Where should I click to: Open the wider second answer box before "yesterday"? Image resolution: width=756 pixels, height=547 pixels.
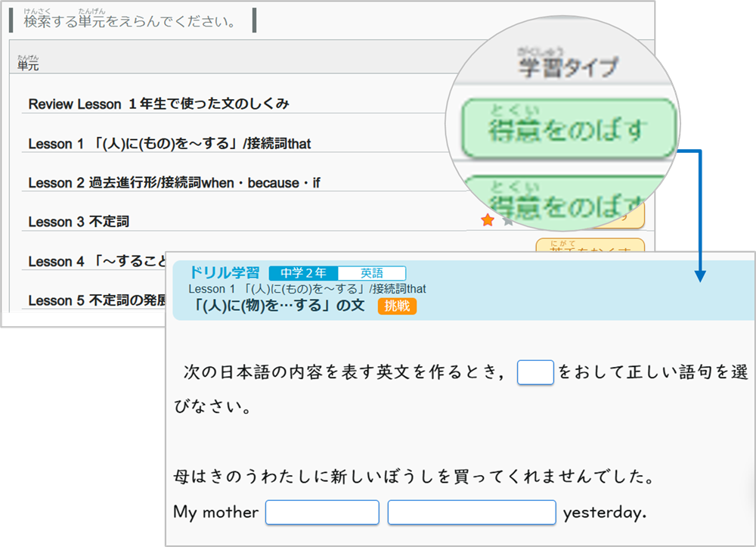point(472,512)
